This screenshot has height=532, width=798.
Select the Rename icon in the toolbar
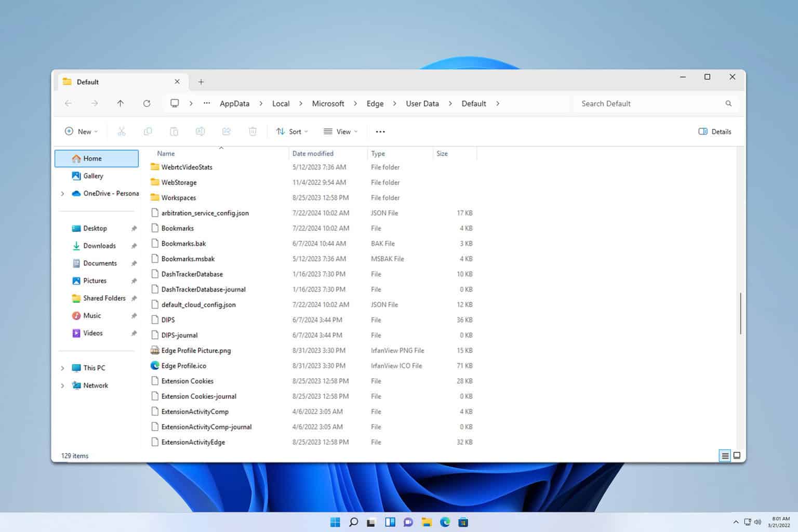tap(200, 131)
